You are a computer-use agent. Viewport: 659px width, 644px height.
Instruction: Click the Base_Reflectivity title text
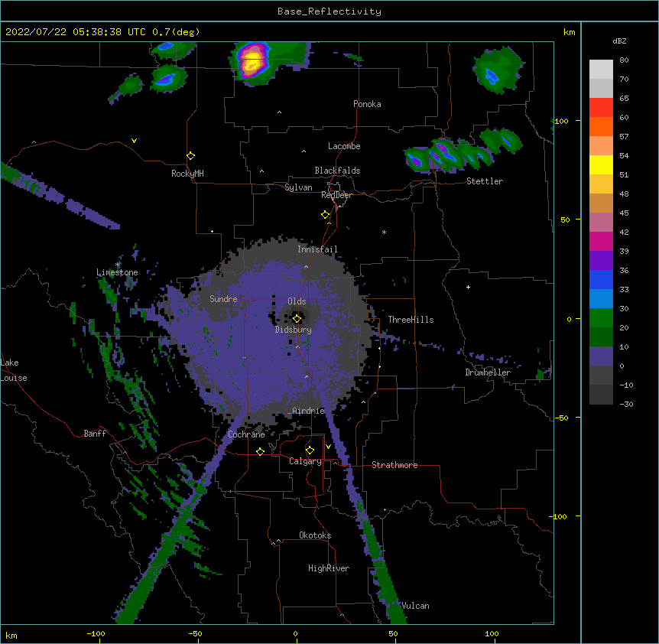point(329,11)
